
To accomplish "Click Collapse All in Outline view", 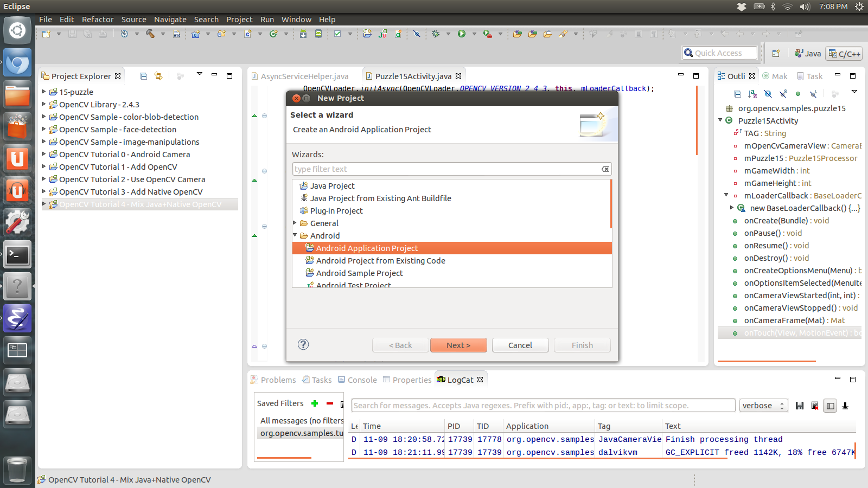I will coord(737,94).
